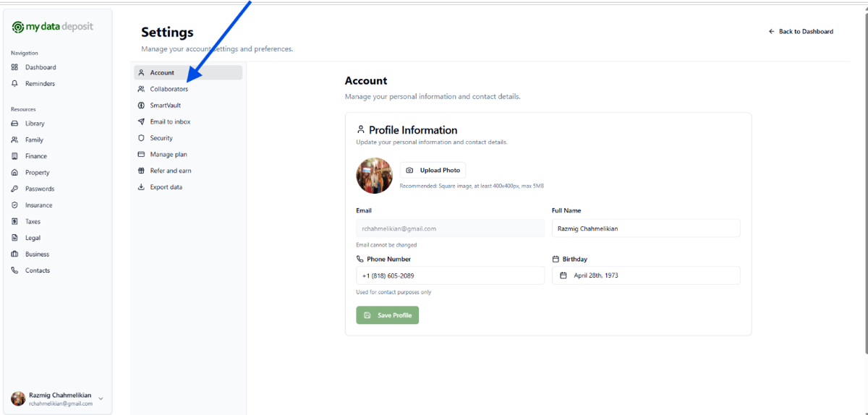Click the disabled Email field
Image resolution: width=868 pixels, height=415 pixels.
pyautogui.click(x=450, y=228)
